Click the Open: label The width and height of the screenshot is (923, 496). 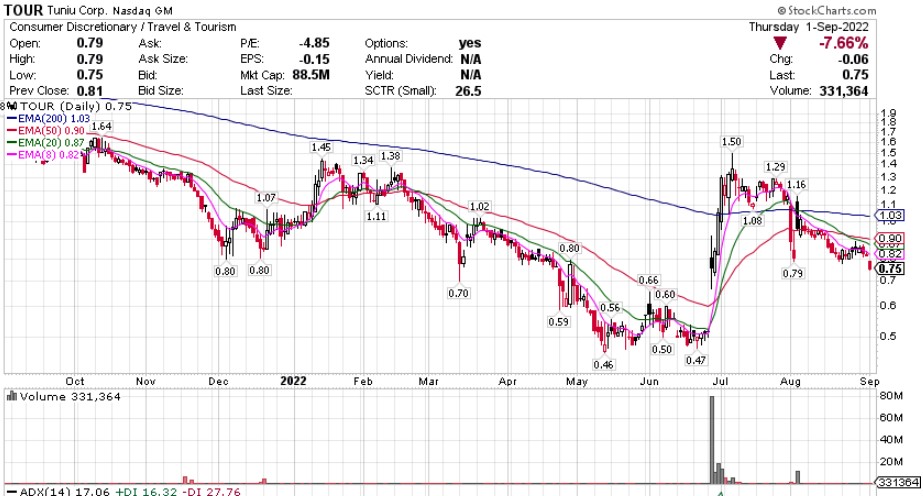25,44
